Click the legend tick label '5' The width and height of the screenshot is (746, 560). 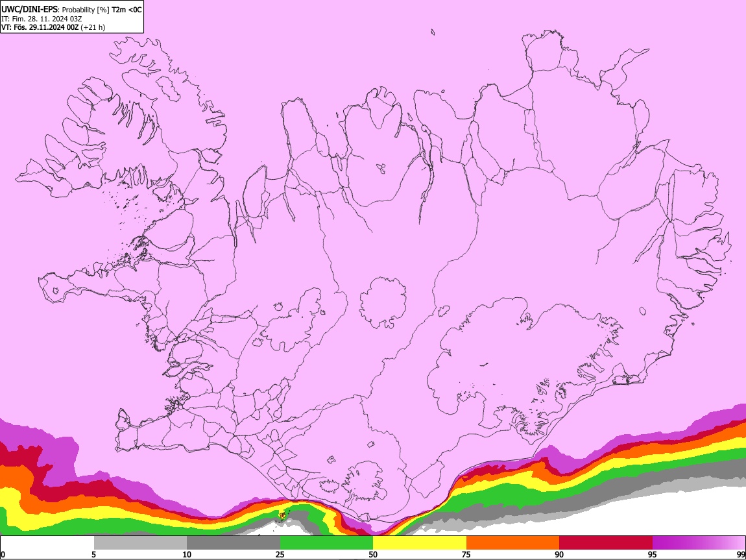(x=93, y=554)
